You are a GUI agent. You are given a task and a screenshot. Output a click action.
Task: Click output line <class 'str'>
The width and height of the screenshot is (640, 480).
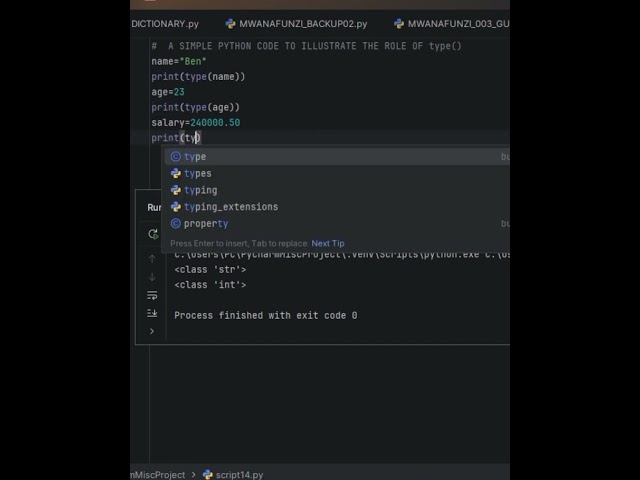(x=210, y=270)
